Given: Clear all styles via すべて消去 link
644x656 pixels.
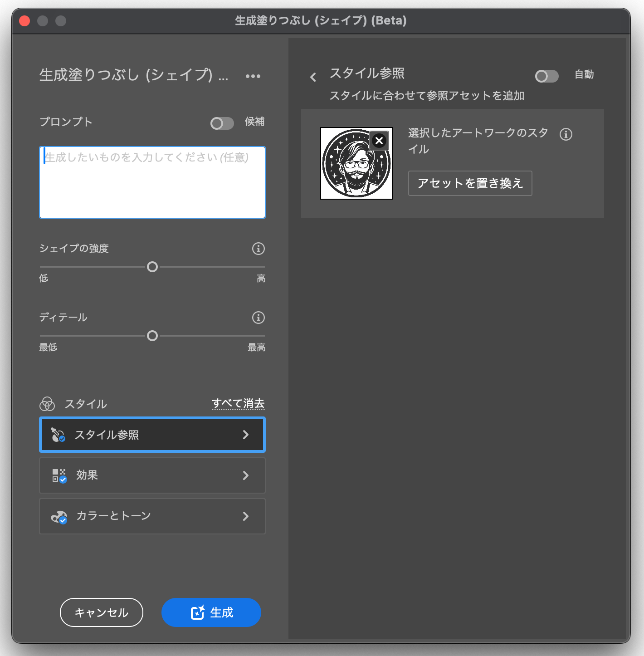Looking at the screenshot, I should click(238, 403).
